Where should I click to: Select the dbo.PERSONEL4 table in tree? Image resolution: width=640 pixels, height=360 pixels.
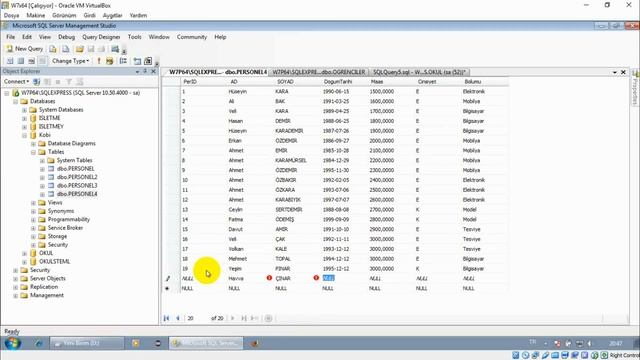[x=77, y=194]
